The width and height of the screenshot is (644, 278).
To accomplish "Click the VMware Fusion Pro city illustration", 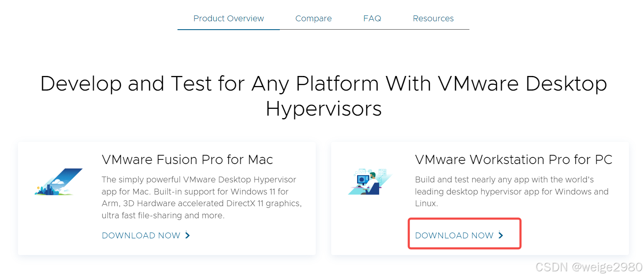I will pyautogui.click(x=58, y=182).
